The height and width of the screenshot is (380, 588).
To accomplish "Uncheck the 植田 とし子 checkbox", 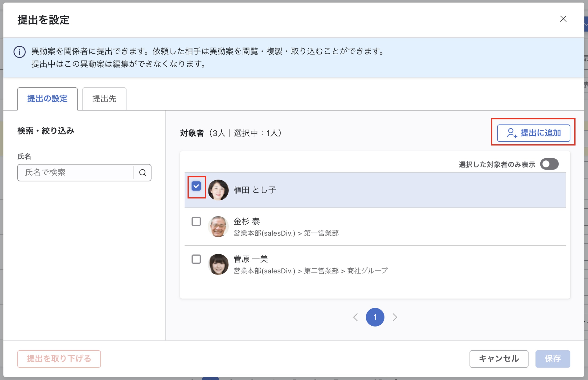I will [196, 186].
